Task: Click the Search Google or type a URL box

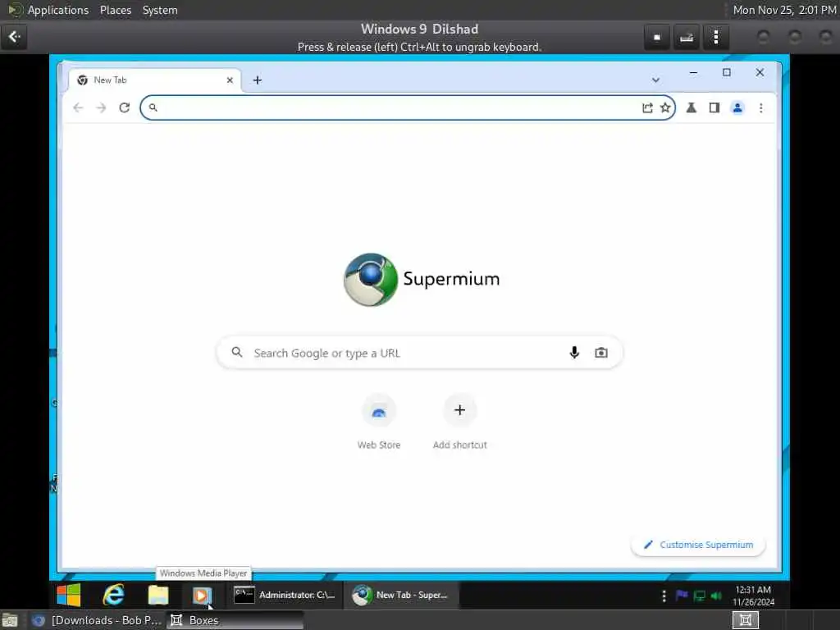Action: point(419,353)
